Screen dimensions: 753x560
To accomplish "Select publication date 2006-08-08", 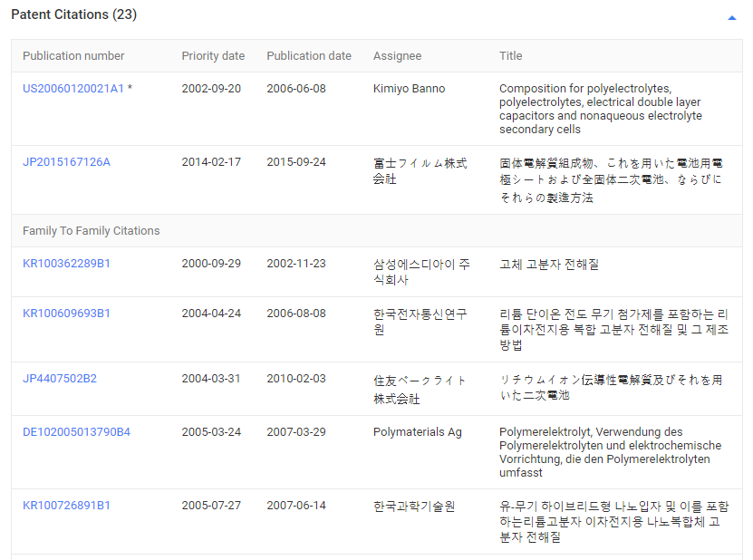I will point(296,314).
